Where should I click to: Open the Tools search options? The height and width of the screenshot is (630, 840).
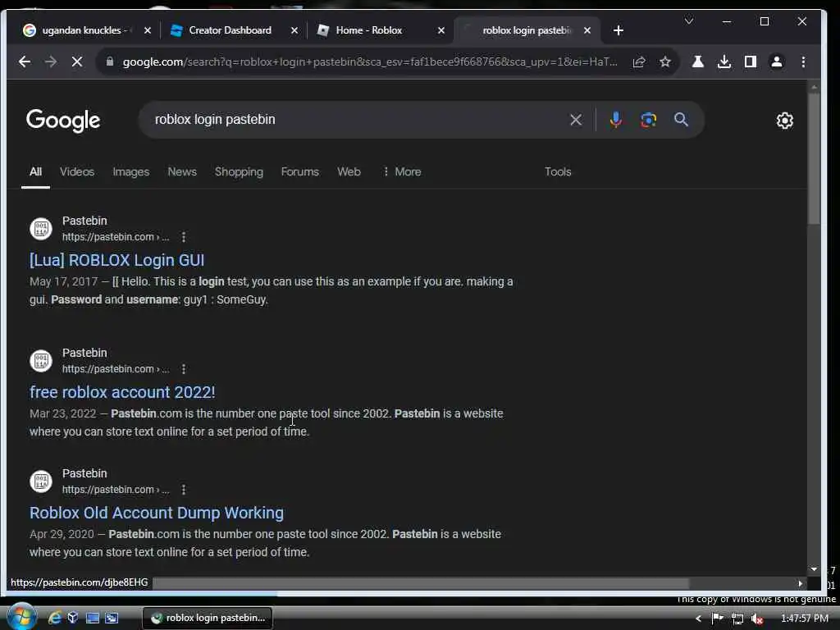[558, 172]
